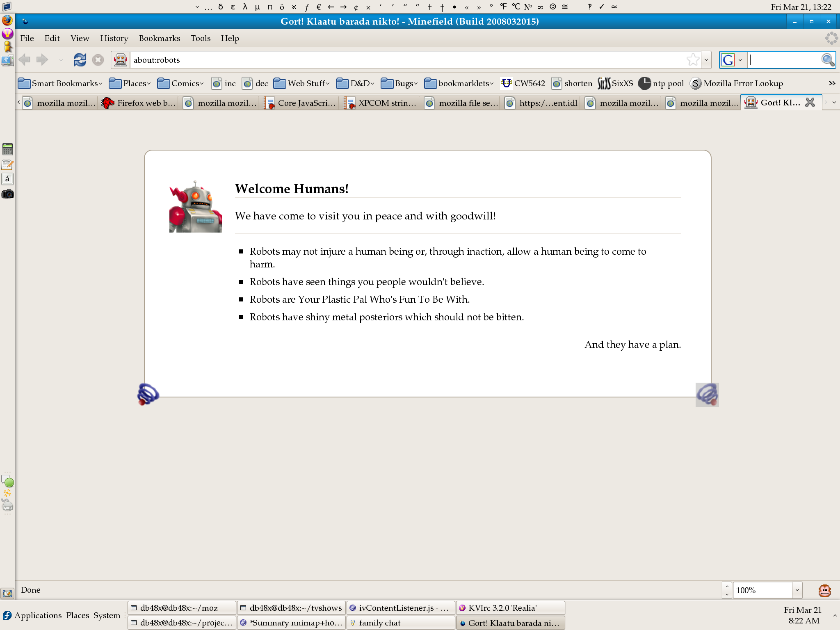Open the character map á icon

(7, 179)
